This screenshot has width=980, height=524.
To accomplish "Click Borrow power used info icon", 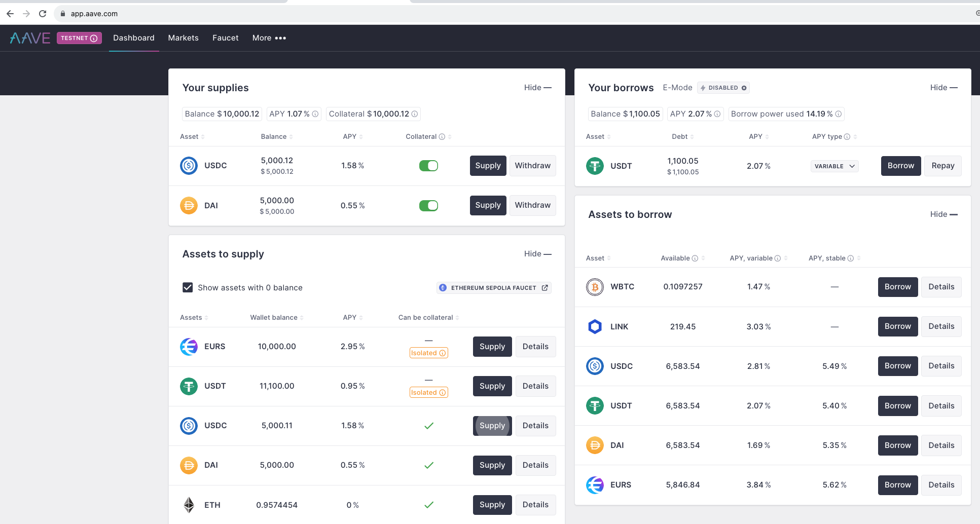I will [839, 114].
